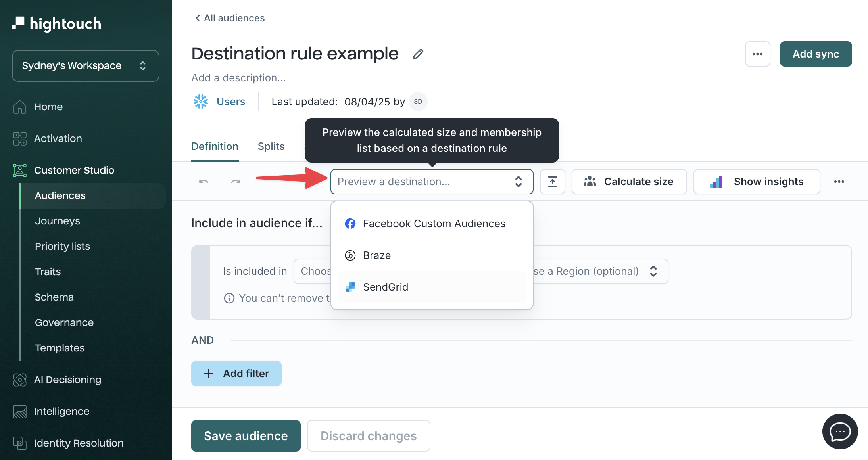Click the SendGrid icon in list
The image size is (868, 460).
(350, 287)
